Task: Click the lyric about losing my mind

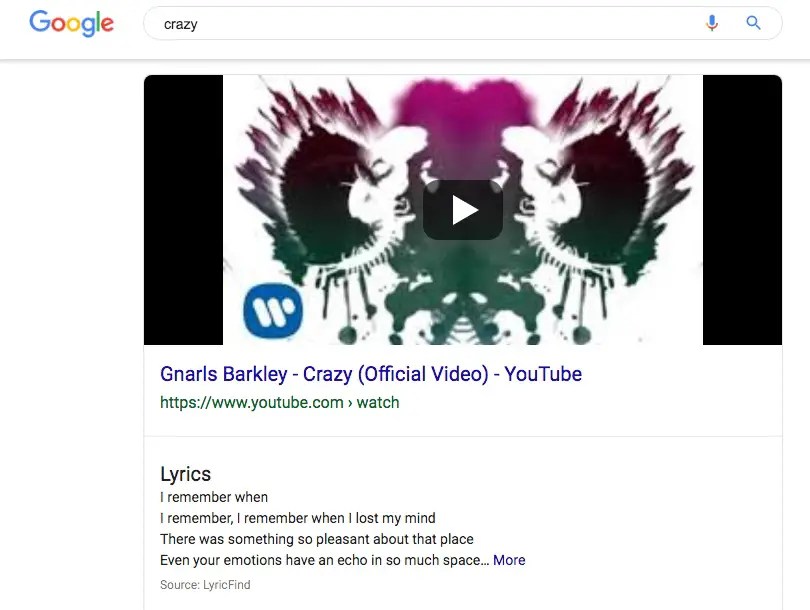Action: [298, 518]
